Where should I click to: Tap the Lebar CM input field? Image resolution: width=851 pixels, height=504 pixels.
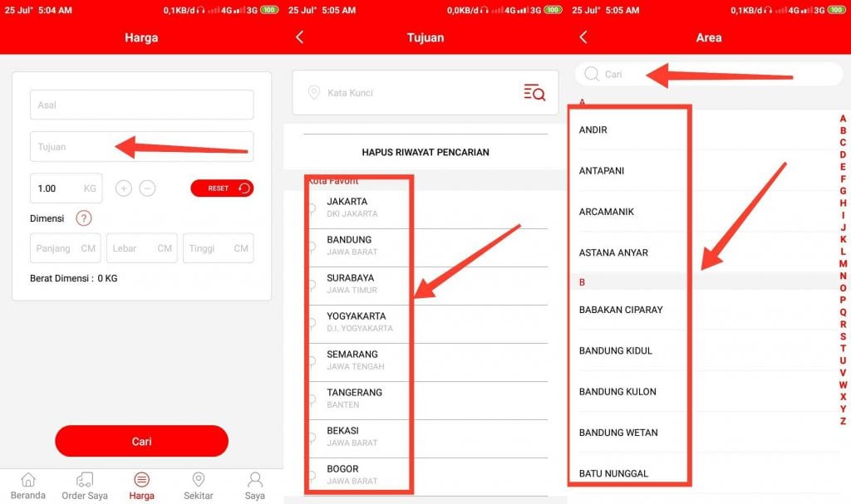pos(141,248)
